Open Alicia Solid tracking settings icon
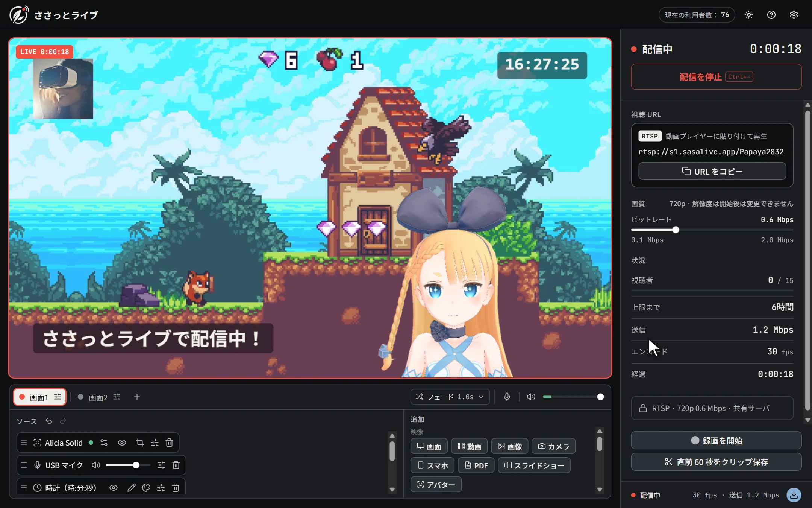Viewport: 812px width, 508px height. point(104,443)
